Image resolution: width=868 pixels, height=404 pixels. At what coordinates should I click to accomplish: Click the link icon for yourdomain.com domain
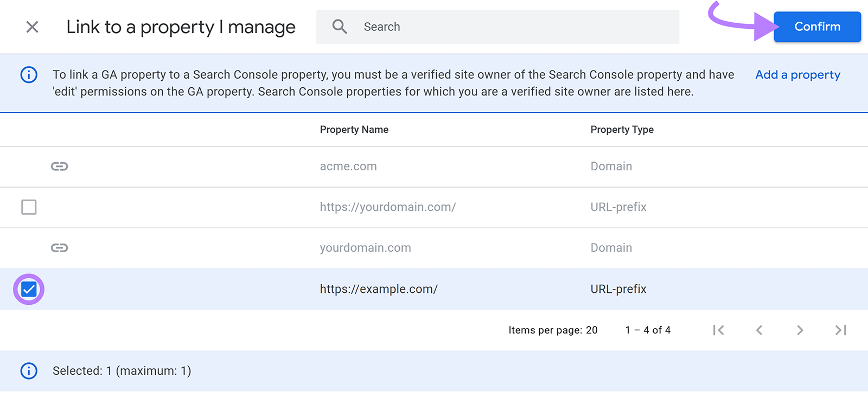point(59,248)
